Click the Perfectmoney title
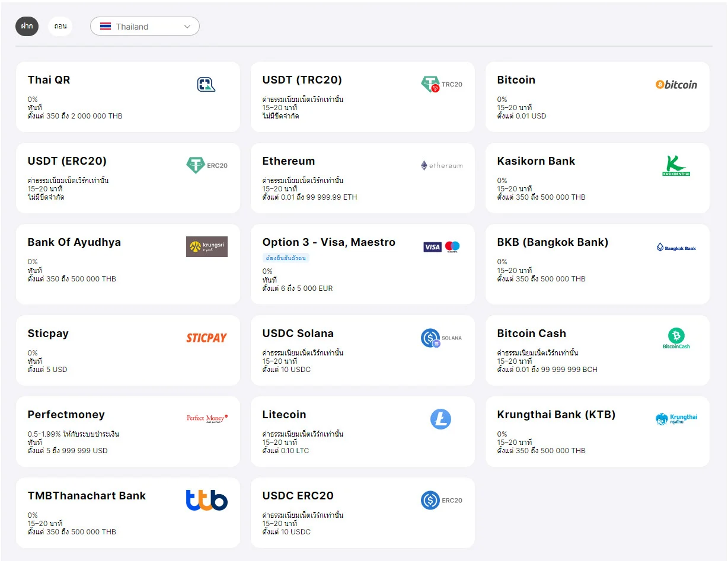The image size is (728, 561). coord(66,415)
